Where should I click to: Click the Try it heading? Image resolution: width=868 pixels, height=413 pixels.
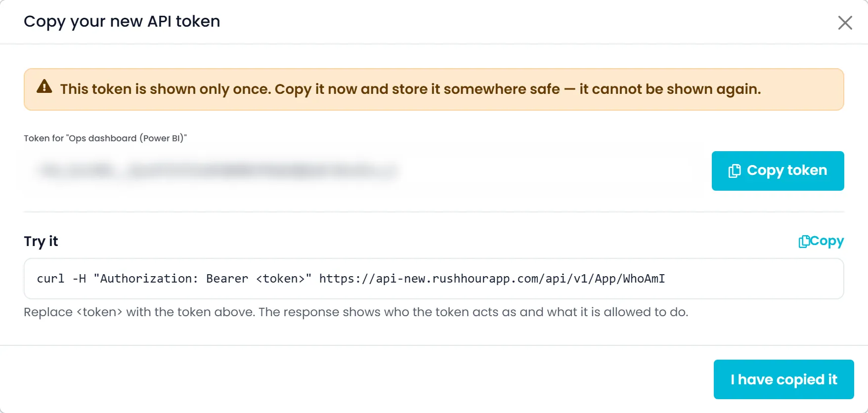coord(41,241)
